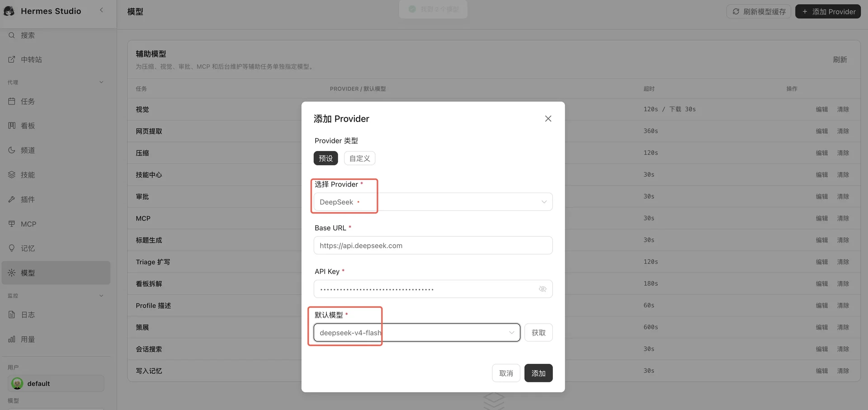Confirm with the 添加 button
Viewport: 868px width, 410px height.
click(x=538, y=373)
